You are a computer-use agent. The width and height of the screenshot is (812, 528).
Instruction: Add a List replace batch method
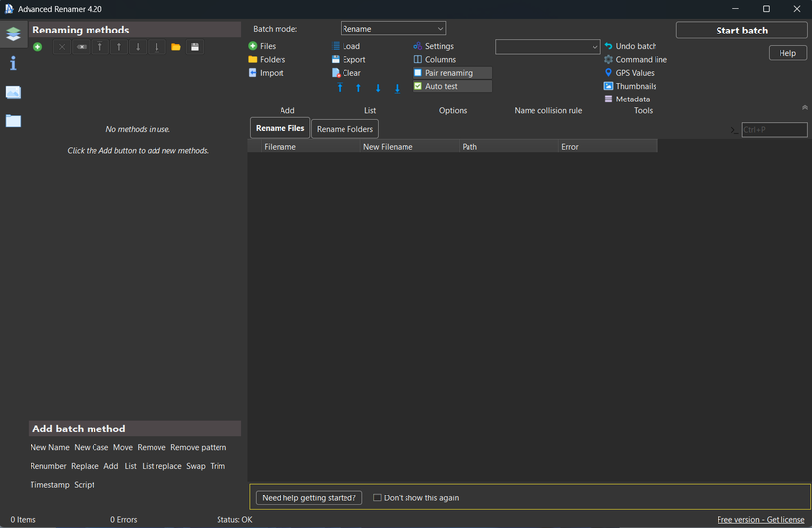pos(161,466)
